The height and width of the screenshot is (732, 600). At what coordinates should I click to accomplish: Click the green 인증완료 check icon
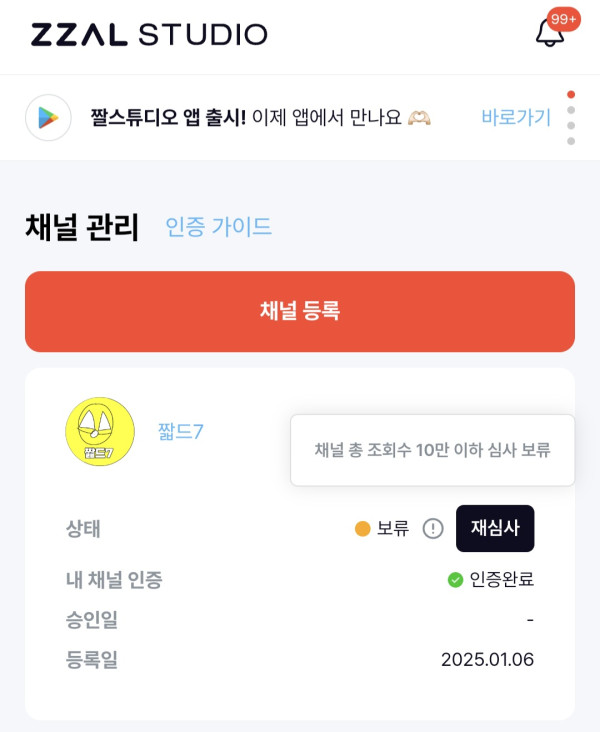tap(455, 579)
